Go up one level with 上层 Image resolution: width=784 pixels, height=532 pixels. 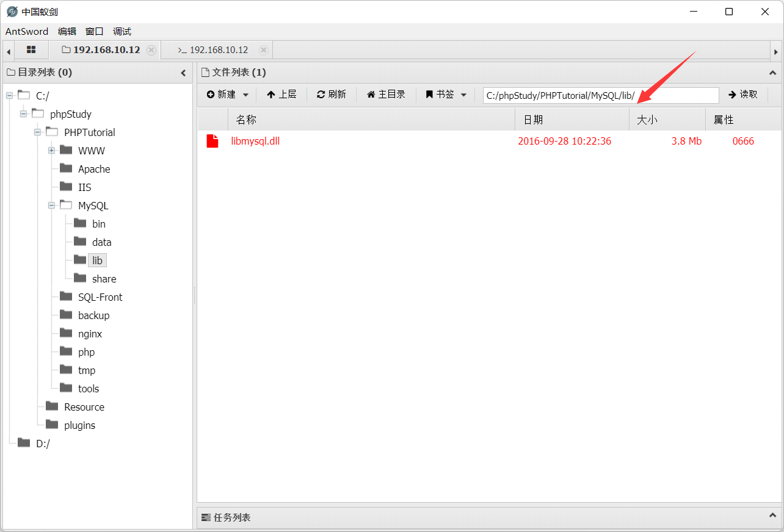click(281, 95)
